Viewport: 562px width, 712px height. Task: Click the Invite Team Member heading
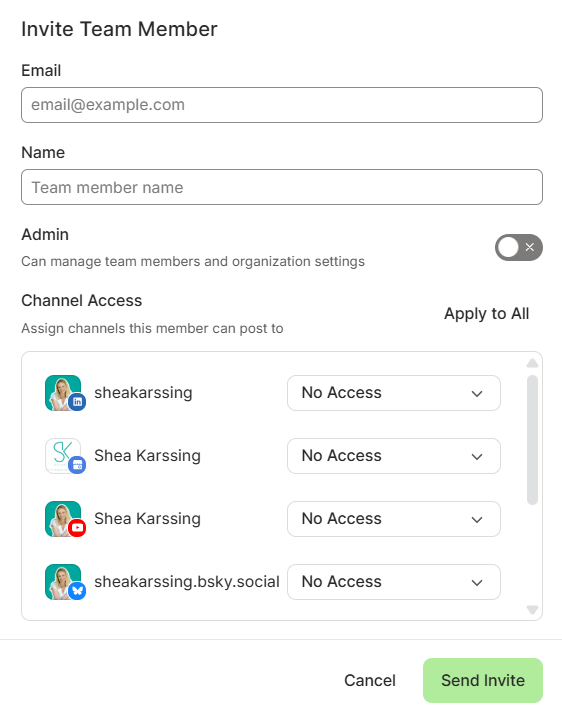(119, 29)
